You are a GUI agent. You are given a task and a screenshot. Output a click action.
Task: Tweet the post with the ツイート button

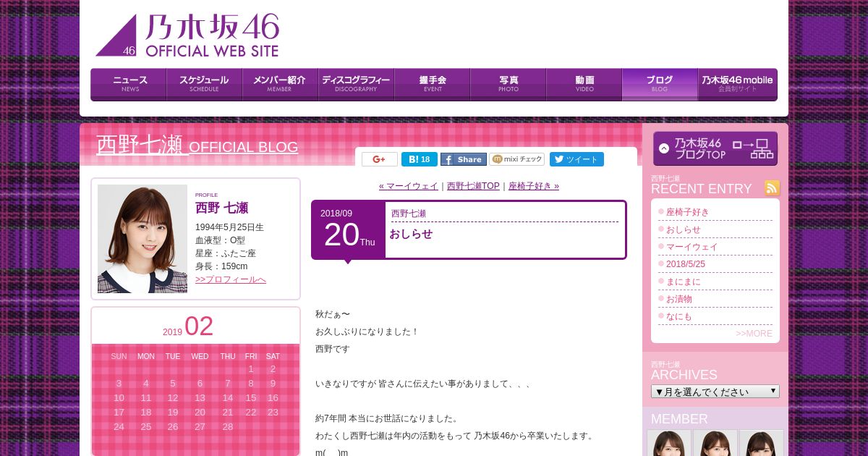pos(576,159)
